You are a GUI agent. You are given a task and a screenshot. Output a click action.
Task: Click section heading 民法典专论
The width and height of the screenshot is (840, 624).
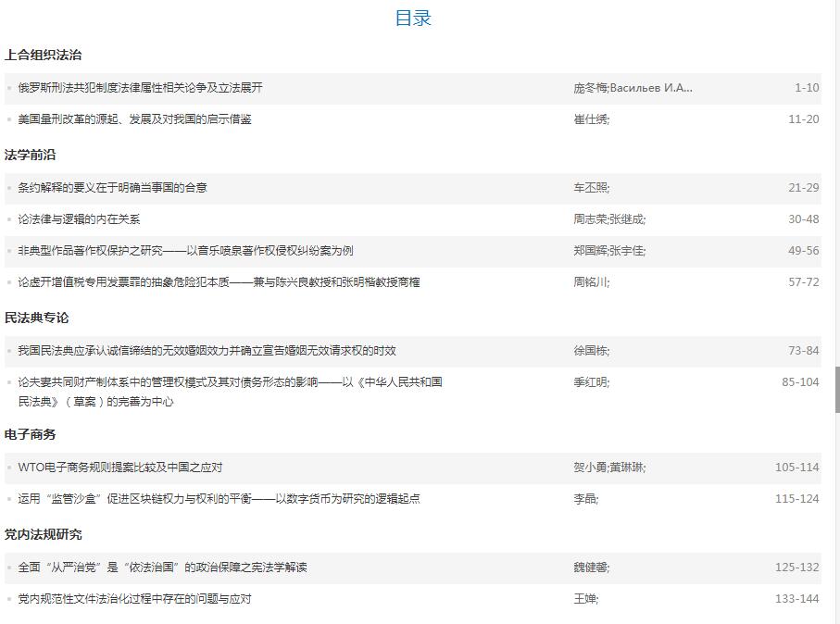tap(37, 318)
